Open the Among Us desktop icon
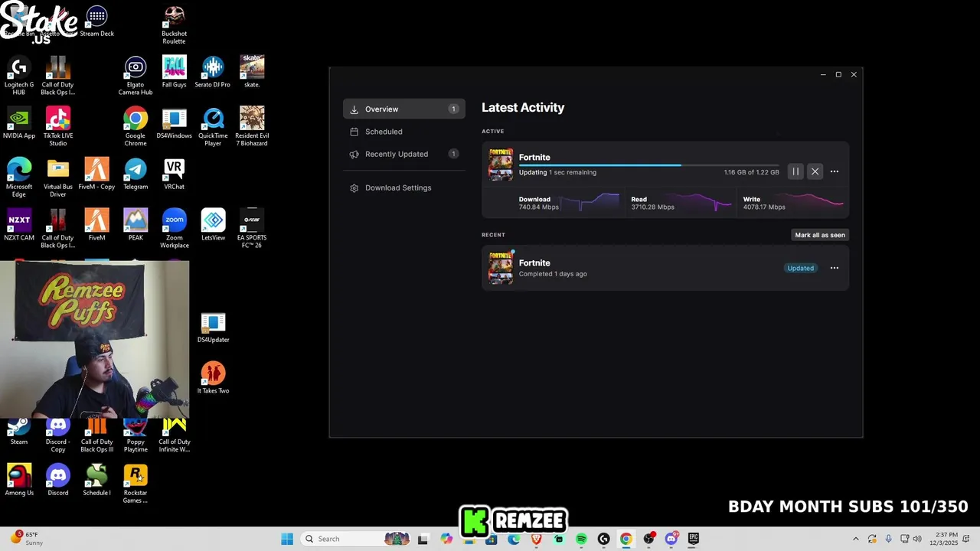The width and height of the screenshot is (980, 551). coord(19,481)
